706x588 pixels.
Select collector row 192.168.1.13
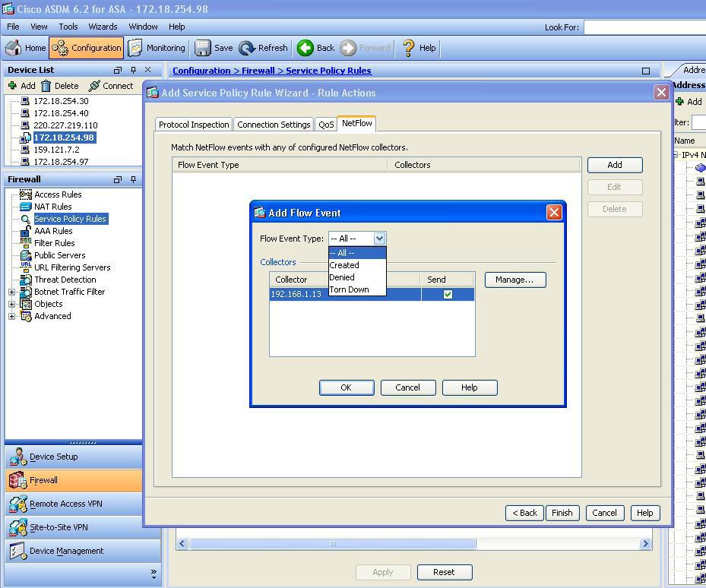(372, 295)
